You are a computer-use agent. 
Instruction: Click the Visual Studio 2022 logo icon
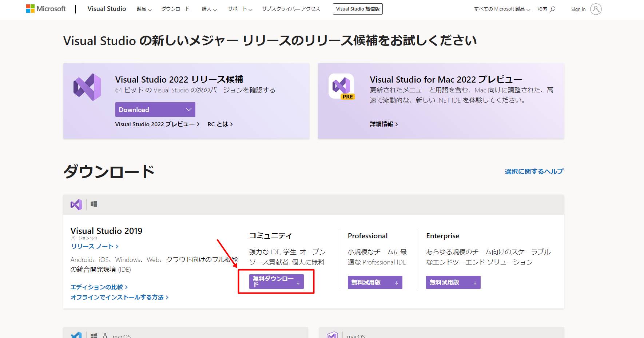(87, 87)
